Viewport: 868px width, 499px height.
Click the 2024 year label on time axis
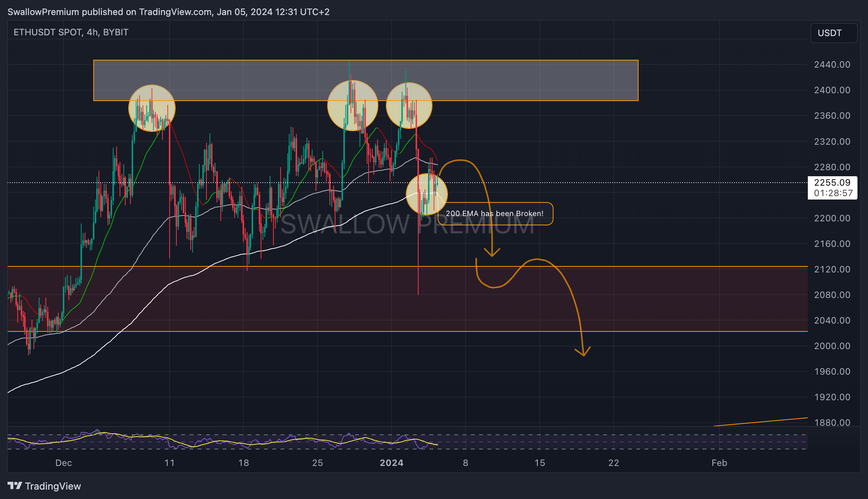pyautogui.click(x=392, y=463)
